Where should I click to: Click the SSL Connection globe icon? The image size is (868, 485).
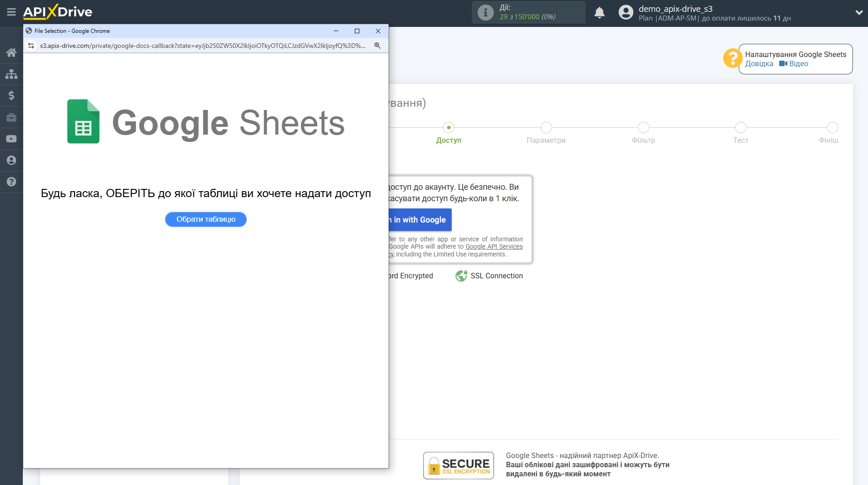462,276
